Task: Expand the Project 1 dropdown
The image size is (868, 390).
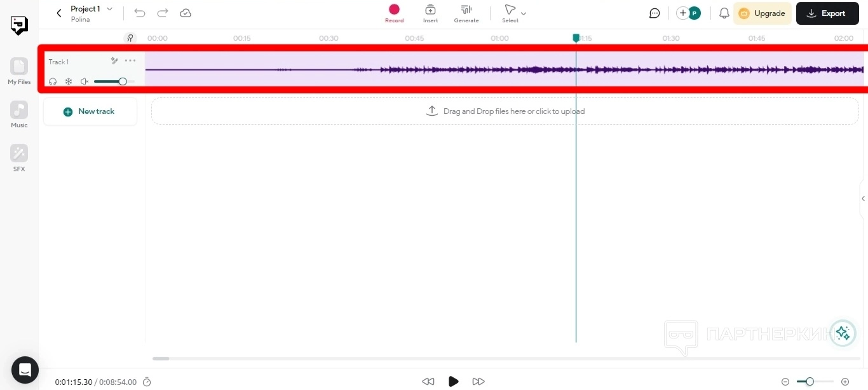Action: coord(109,9)
